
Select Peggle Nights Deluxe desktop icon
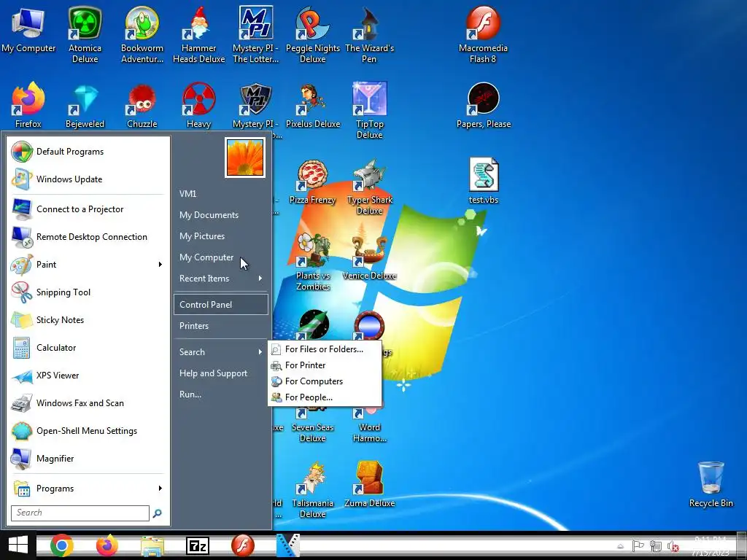312,34
